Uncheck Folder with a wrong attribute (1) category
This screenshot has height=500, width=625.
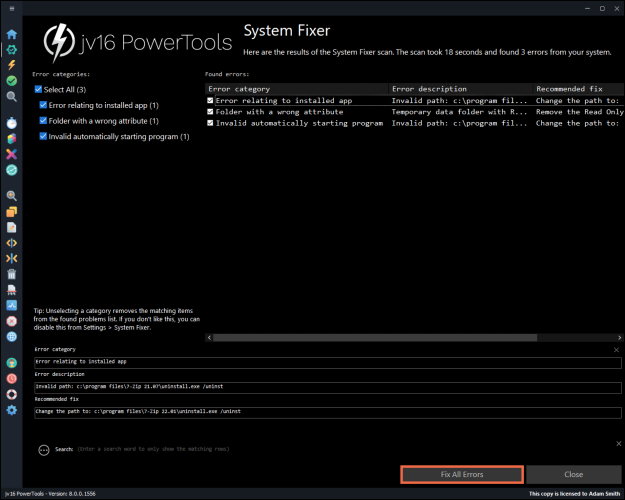coord(43,120)
